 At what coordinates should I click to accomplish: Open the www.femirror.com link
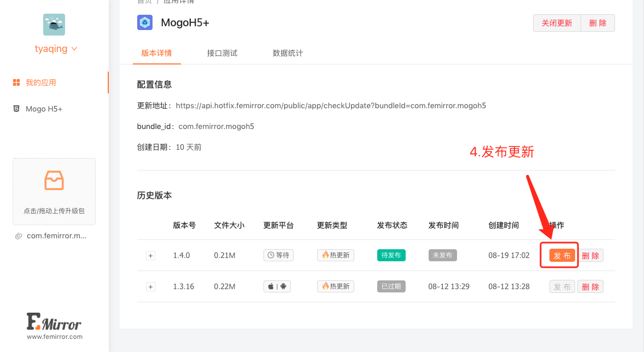(55, 336)
